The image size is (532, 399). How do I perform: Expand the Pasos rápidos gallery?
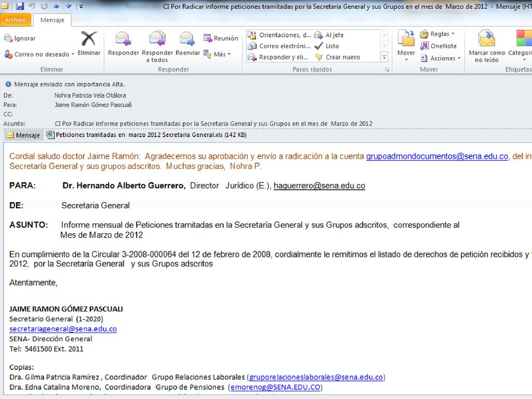(384, 57)
